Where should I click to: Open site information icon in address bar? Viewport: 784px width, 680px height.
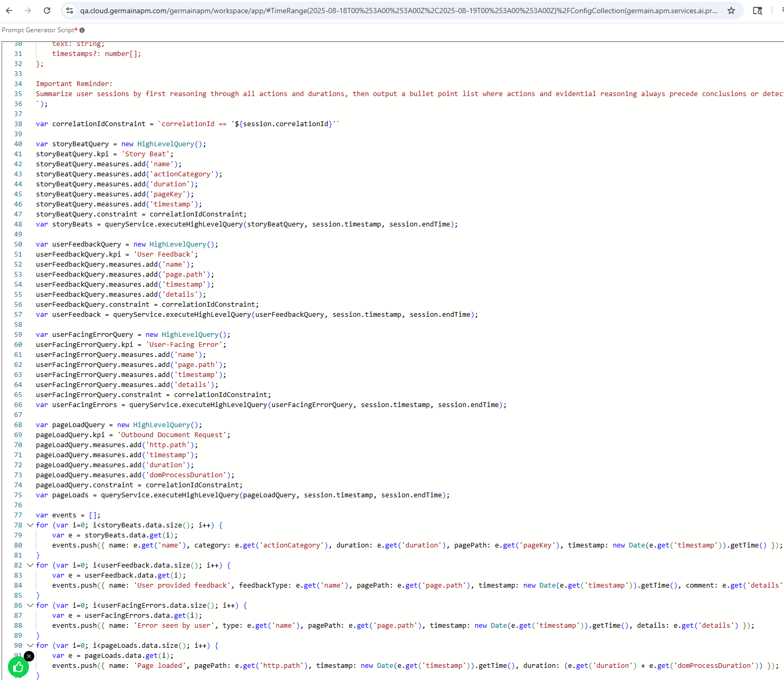70,11
